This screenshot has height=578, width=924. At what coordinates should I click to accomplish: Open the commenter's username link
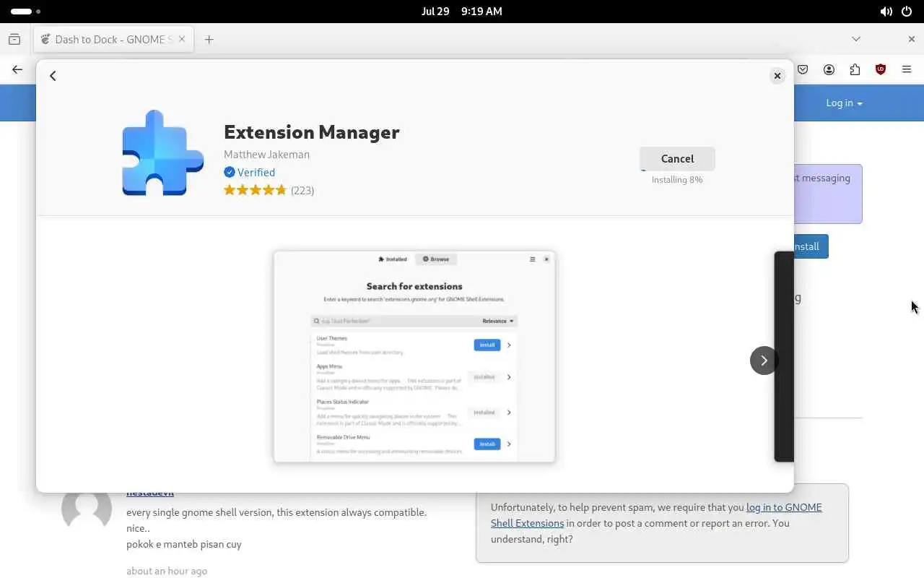pos(150,493)
